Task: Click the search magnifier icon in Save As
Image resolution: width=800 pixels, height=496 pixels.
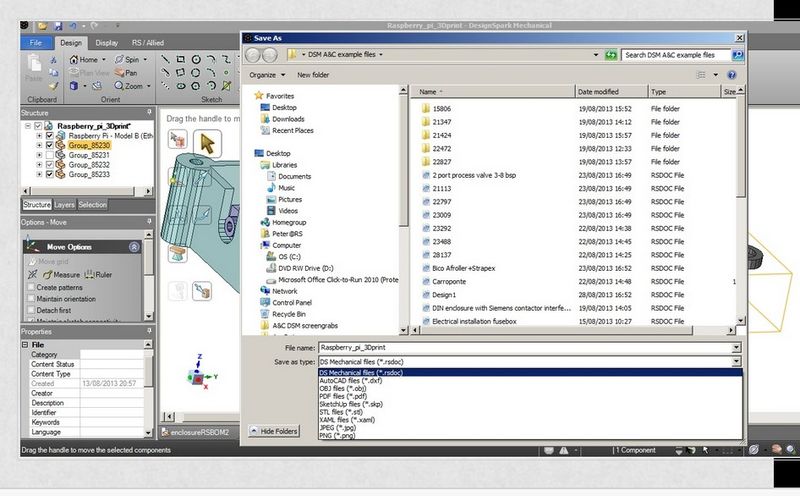Action: click(737, 55)
